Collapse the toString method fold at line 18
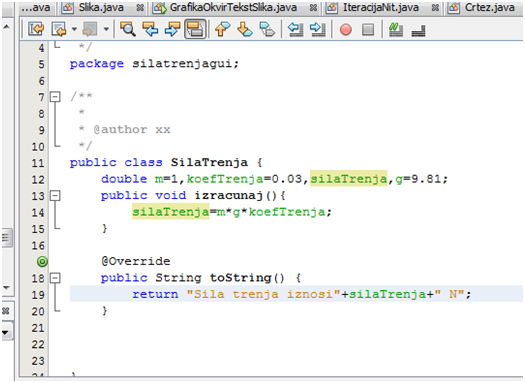Image resolution: width=525 pixels, height=383 pixels. (x=55, y=278)
